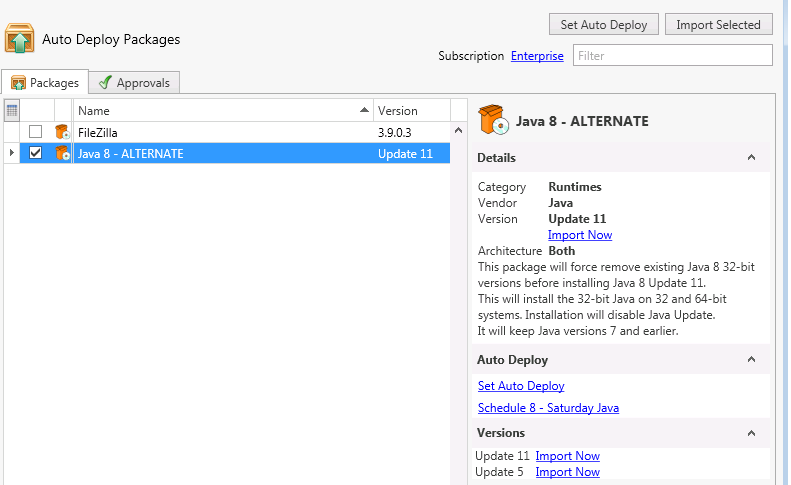The height and width of the screenshot is (485, 791).
Task: Open the Enterprise subscription link
Action: [537, 56]
